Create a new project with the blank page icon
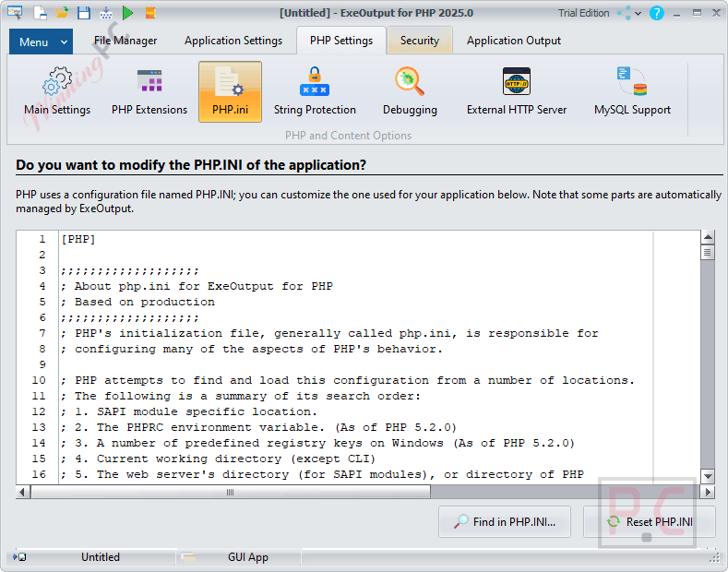 [40, 13]
